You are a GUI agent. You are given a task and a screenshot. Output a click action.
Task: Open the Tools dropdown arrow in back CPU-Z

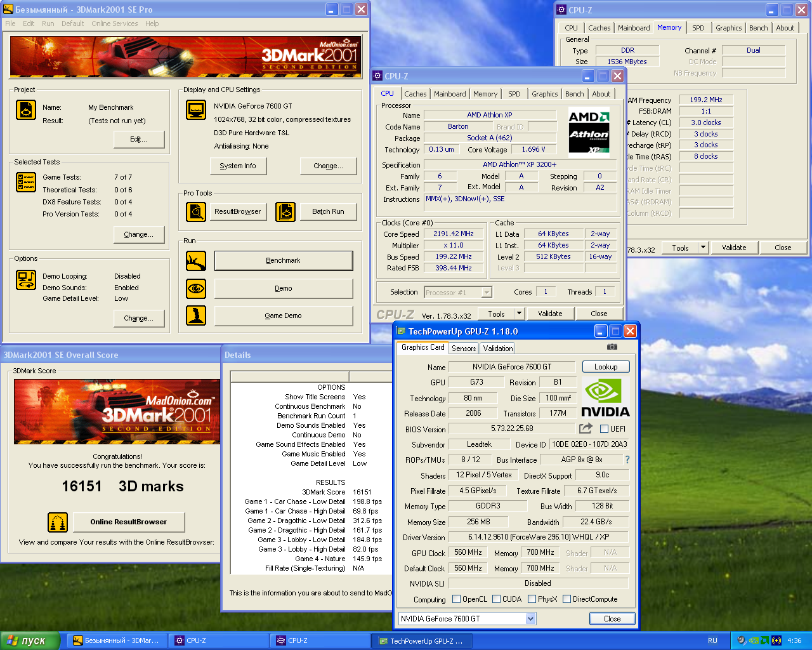pyautogui.click(x=703, y=248)
